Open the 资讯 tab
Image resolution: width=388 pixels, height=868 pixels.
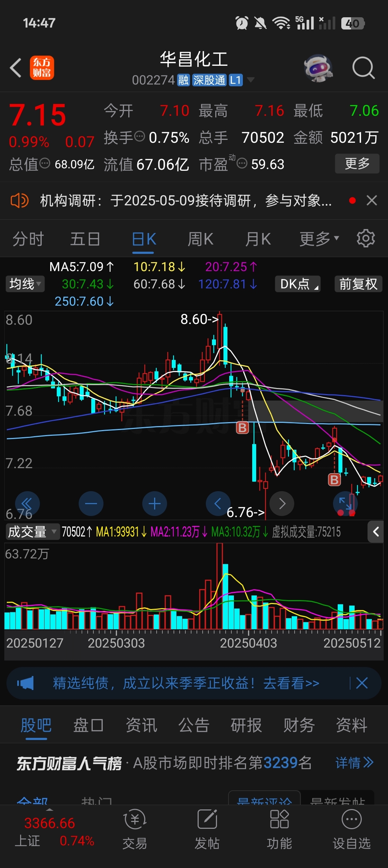tap(141, 725)
